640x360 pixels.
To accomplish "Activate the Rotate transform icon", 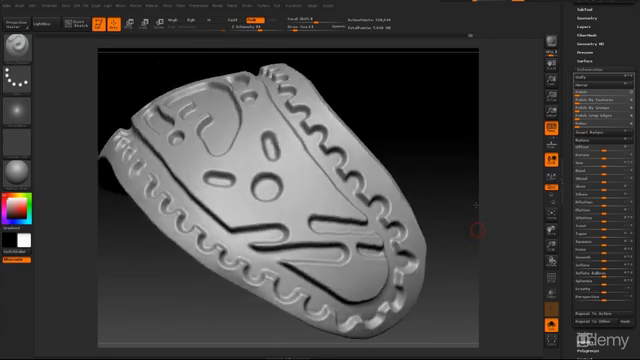I will (159, 24).
